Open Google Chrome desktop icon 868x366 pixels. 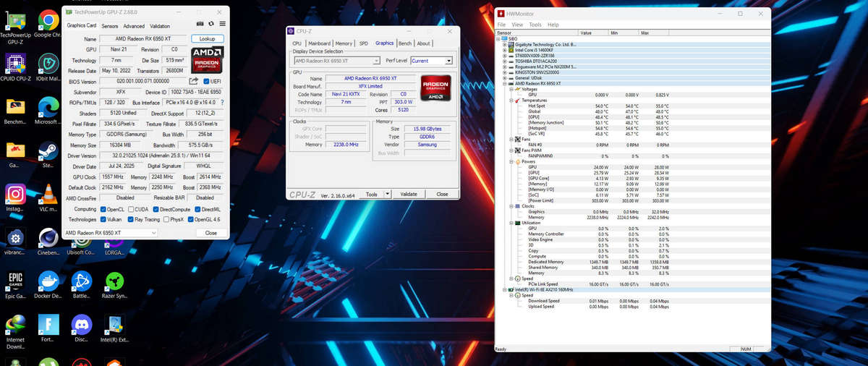pos(48,22)
